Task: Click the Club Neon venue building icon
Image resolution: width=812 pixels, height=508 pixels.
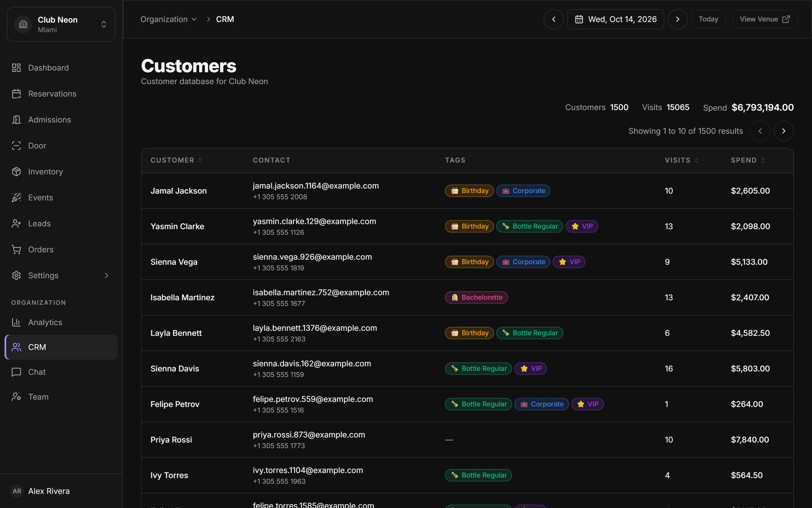Action: (x=23, y=24)
